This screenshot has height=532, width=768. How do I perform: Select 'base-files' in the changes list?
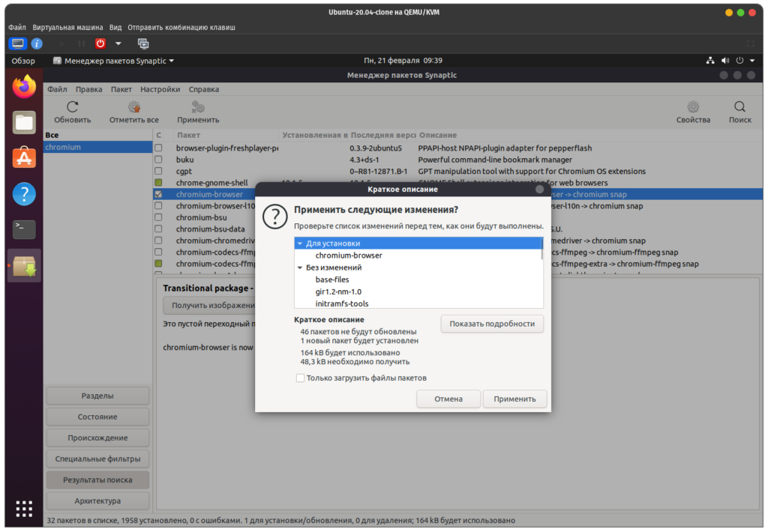[332, 279]
